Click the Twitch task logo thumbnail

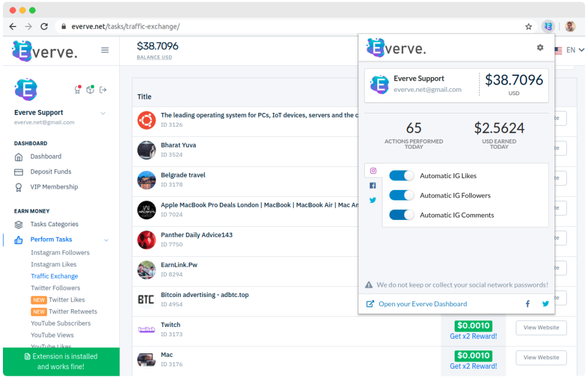(147, 330)
